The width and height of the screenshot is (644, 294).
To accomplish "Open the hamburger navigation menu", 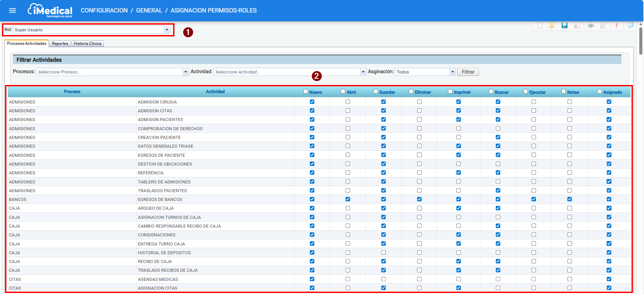I will tap(12, 10).
